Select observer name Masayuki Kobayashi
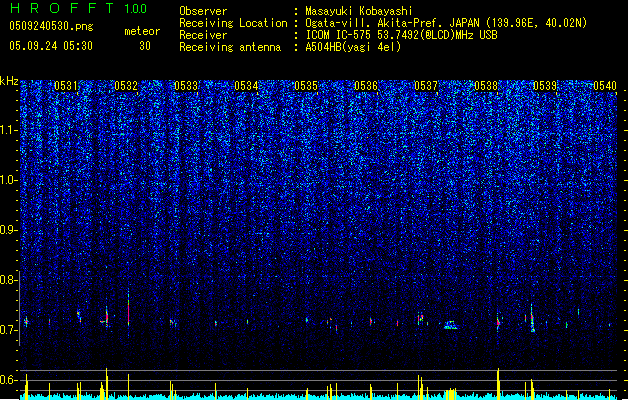This screenshot has width=629, height=400. 359,11
